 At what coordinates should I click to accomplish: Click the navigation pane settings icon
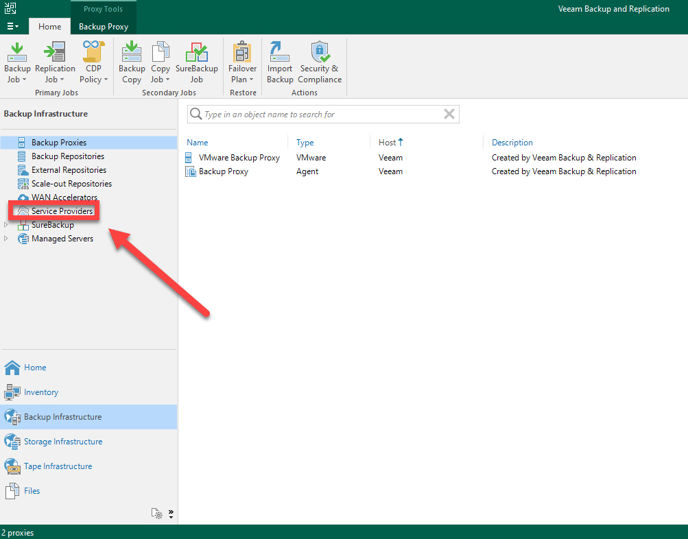click(x=157, y=513)
